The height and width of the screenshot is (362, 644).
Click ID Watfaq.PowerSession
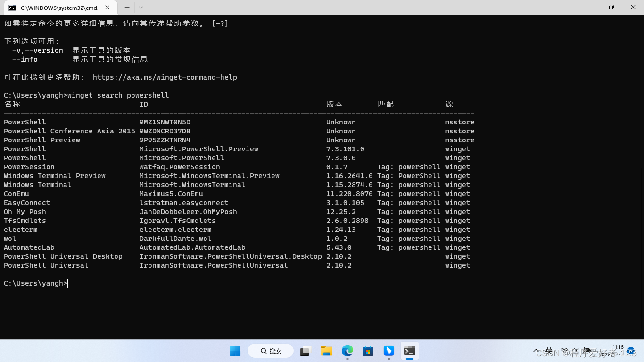pos(180,167)
